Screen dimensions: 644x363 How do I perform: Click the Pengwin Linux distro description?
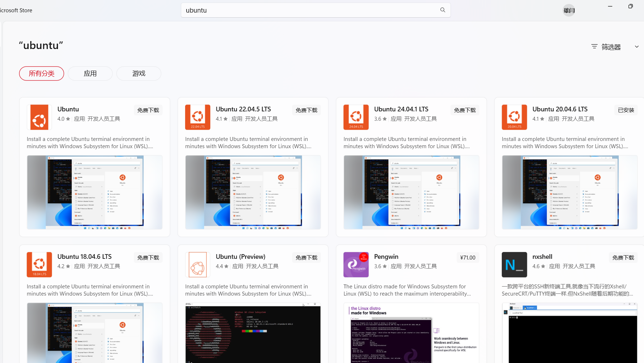(407, 290)
